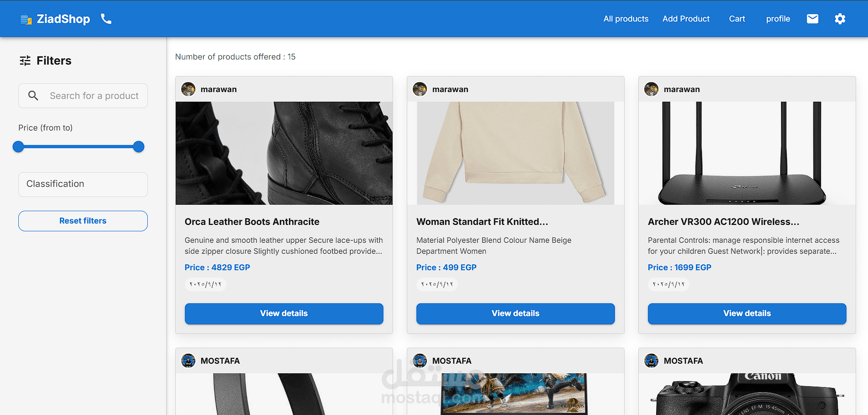The width and height of the screenshot is (868, 415).
Task: Open the mail messages icon
Action: [813, 19]
